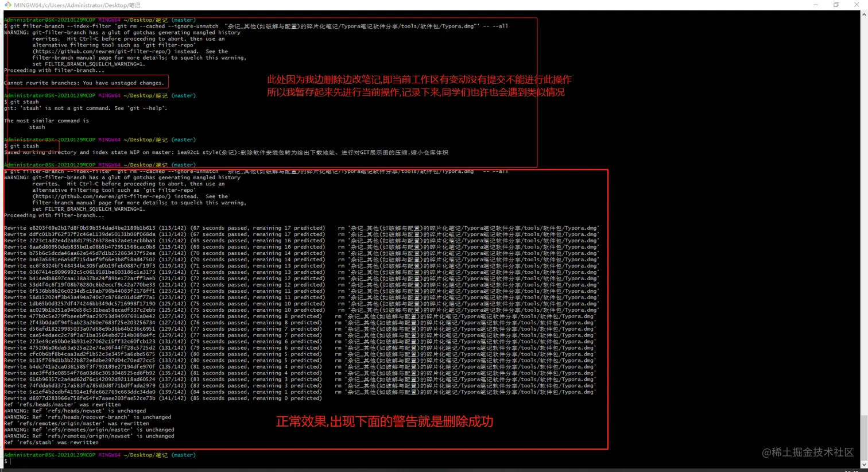Click the Rewrite aac3ffd3e085 (135/142) line
The width and height of the screenshot is (868, 472).
coord(300,373)
